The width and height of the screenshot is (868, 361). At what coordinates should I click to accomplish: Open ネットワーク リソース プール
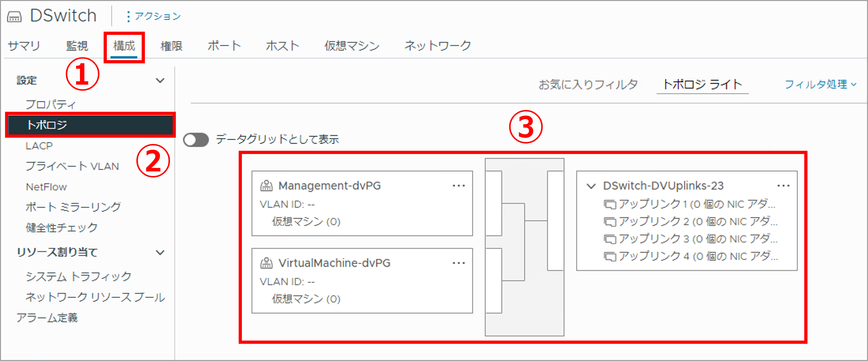pos(95,297)
